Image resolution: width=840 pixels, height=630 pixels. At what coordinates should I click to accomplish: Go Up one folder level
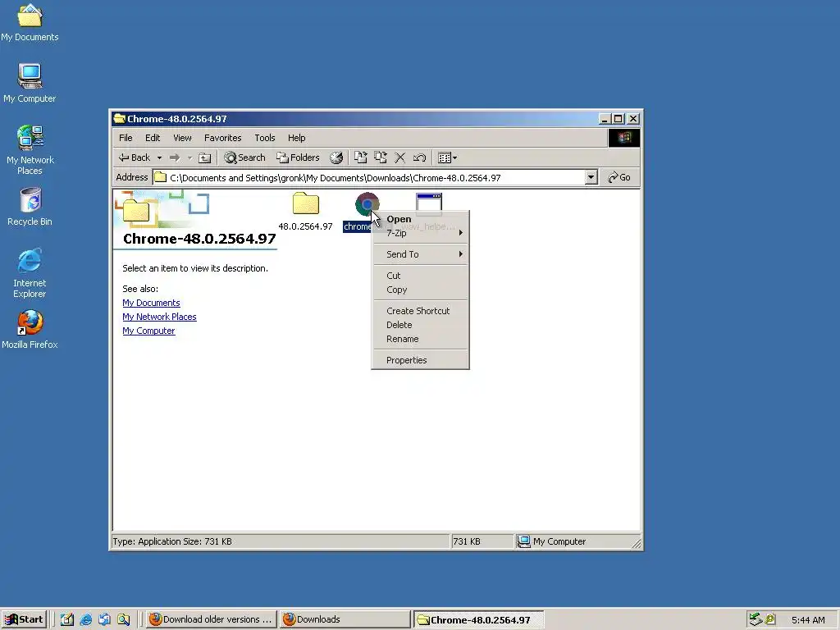coord(204,157)
